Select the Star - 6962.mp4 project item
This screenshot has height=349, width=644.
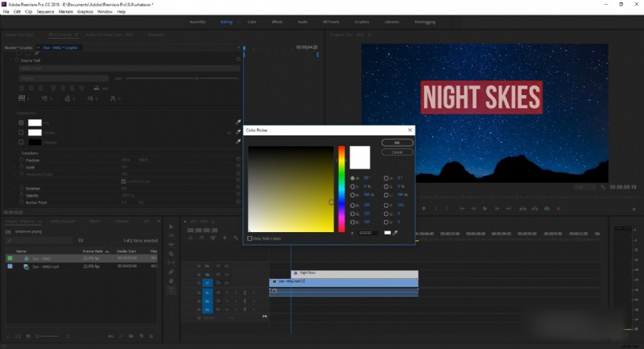click(x=46, y=266)
